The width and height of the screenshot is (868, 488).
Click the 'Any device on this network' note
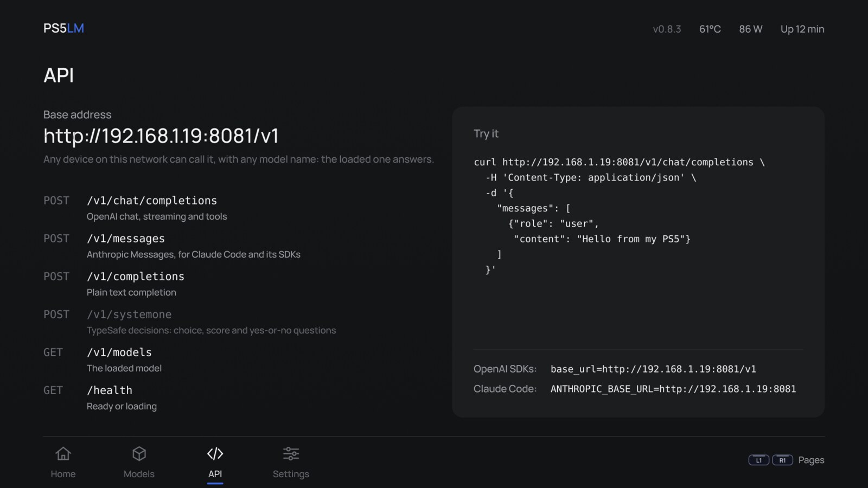pos(239,159)
